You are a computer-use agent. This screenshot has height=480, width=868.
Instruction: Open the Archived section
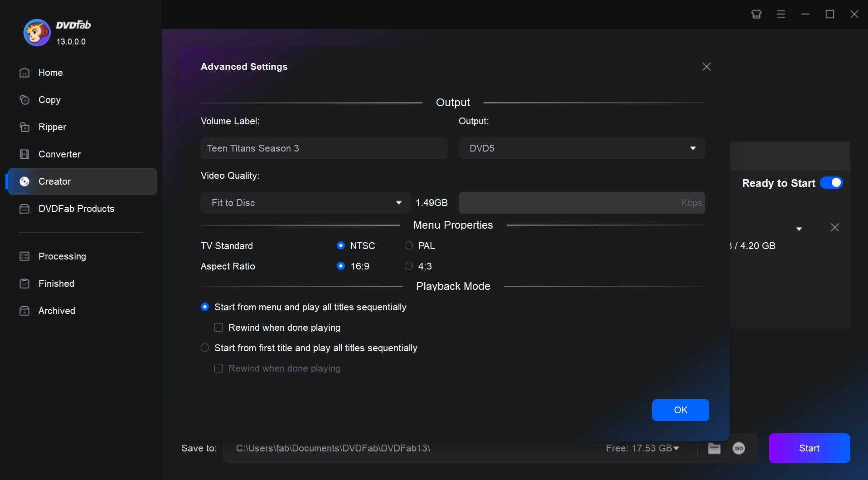click(x=56, y=311)
